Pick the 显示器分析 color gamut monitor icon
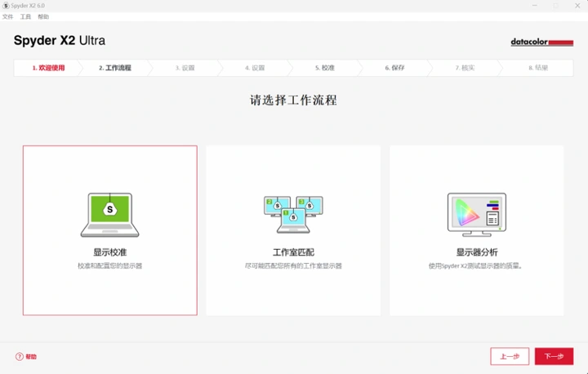588x374 pixels. 476,214
